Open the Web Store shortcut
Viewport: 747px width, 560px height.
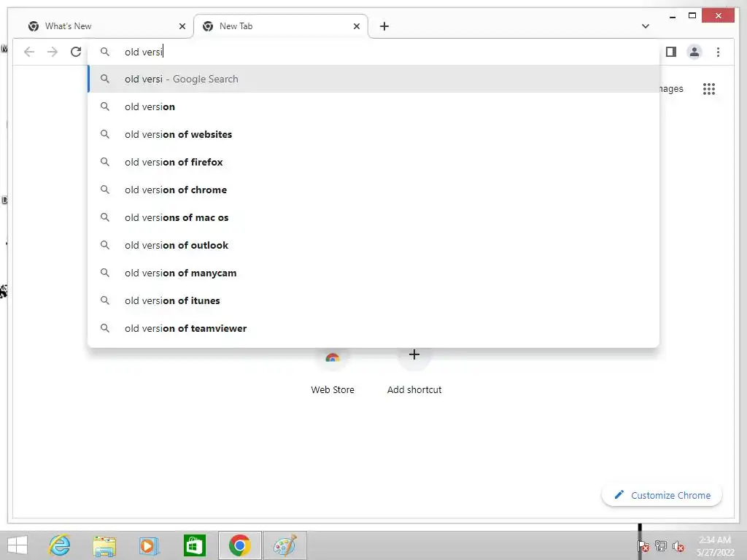[333, 371]
